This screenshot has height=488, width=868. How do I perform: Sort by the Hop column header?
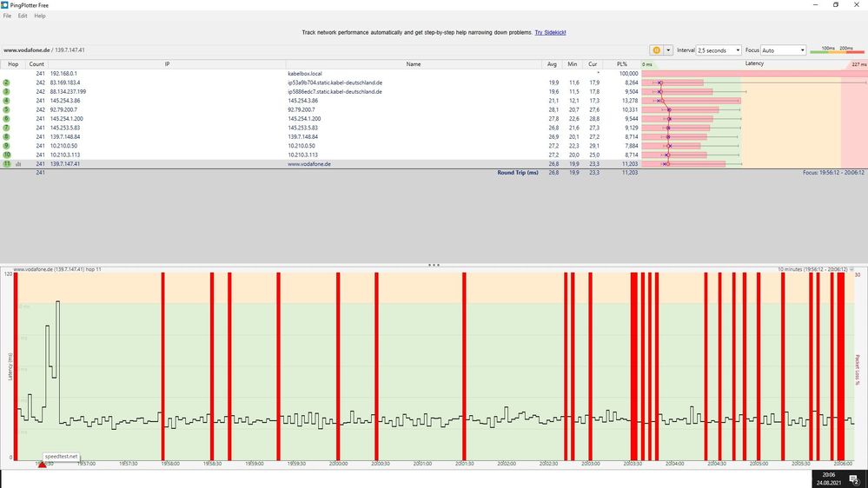coord(13,64)
